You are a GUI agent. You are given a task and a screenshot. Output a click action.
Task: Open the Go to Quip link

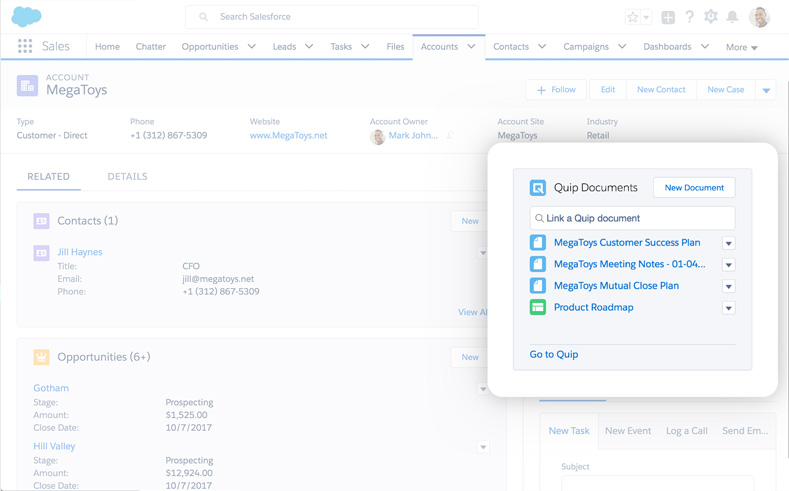coord(554,354)
